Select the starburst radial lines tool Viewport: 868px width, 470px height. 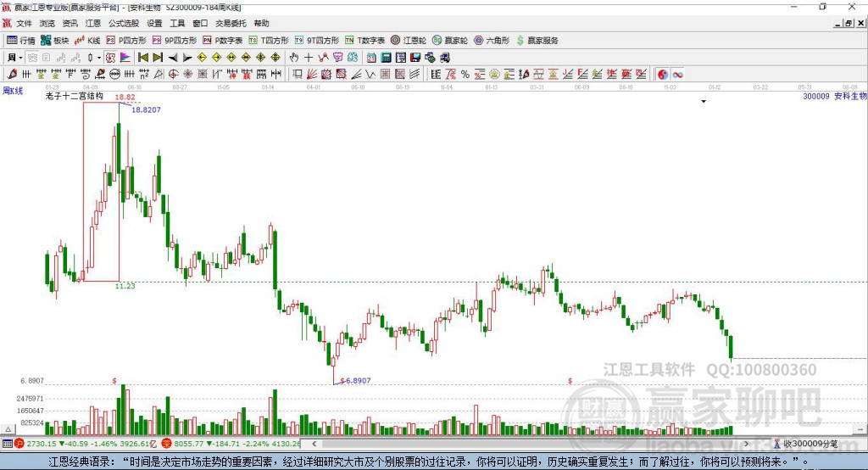[187, 75]
